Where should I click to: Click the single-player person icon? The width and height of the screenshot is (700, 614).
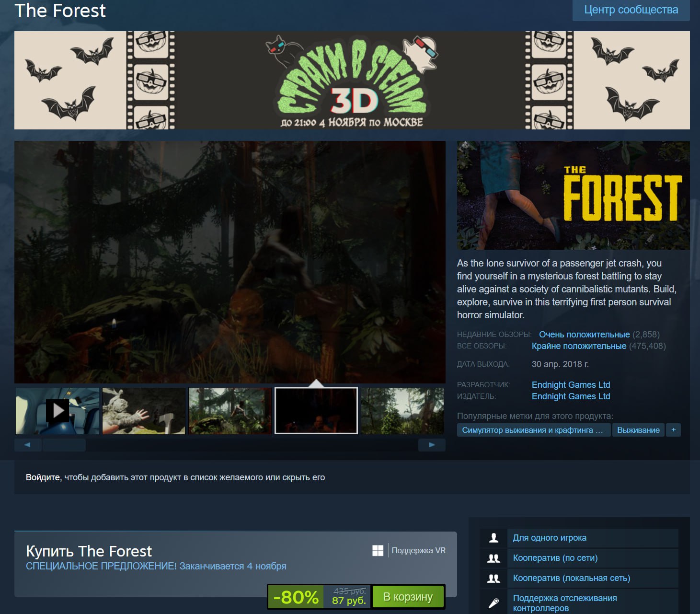point(493,538)
